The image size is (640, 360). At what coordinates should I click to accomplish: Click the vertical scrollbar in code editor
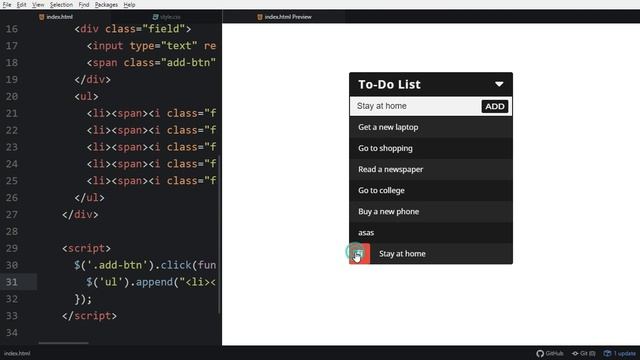(x=220, y=235)
